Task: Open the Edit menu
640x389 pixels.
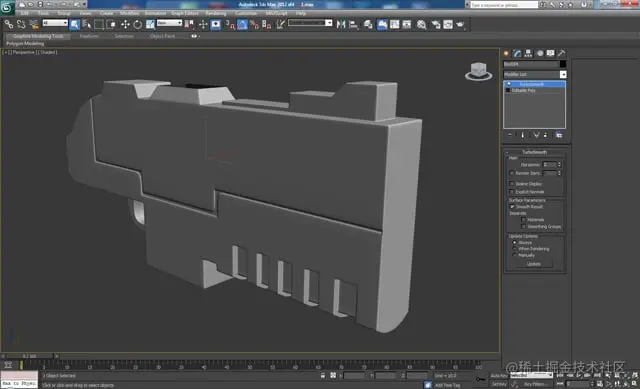Action: tap(24, 13)
